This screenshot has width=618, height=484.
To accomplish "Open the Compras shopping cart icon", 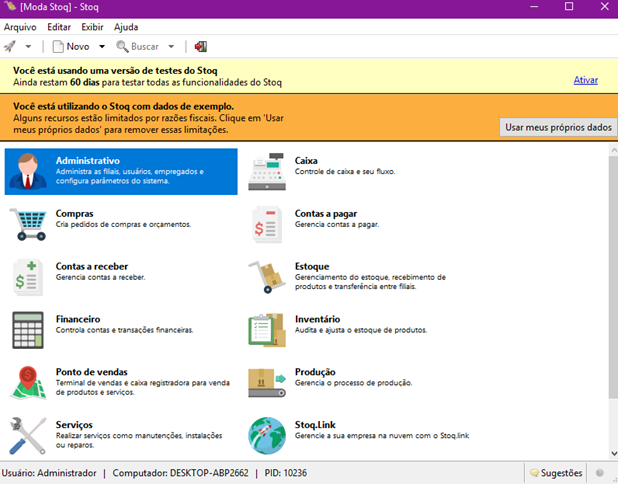I will pos(28,224).
